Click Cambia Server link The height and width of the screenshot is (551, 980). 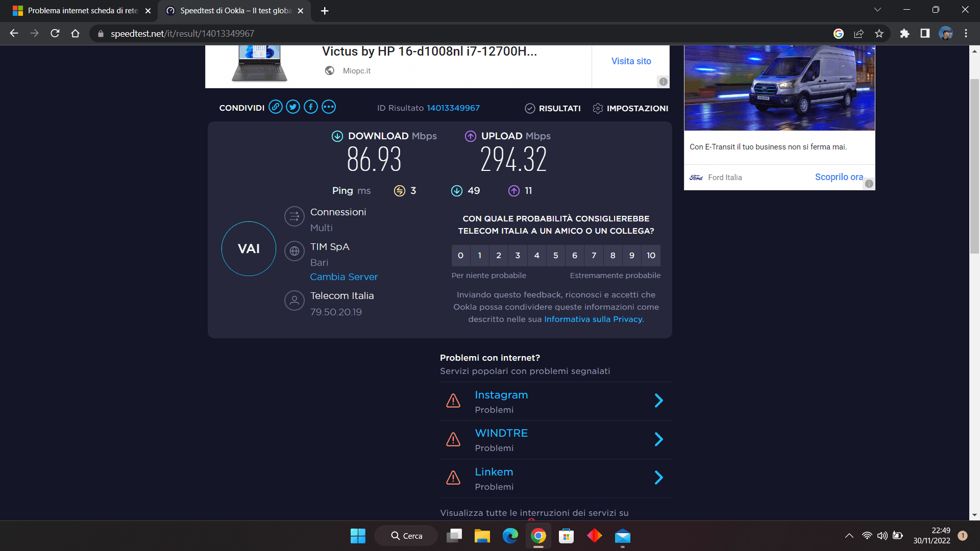coord(344,277)
